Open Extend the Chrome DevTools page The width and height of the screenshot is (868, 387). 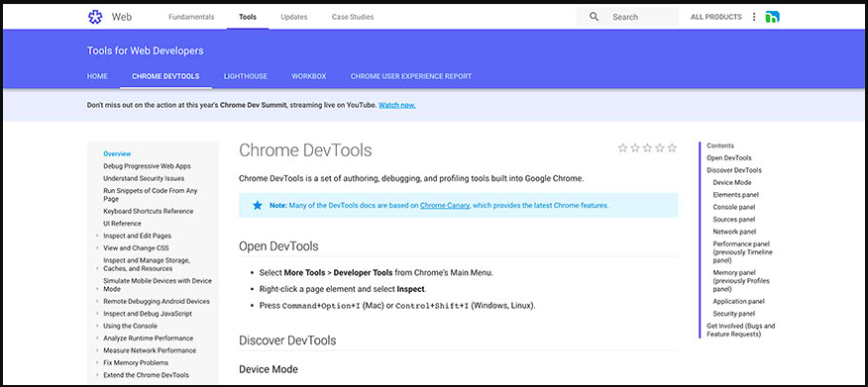pyautogui.click(x=146, y=375)
